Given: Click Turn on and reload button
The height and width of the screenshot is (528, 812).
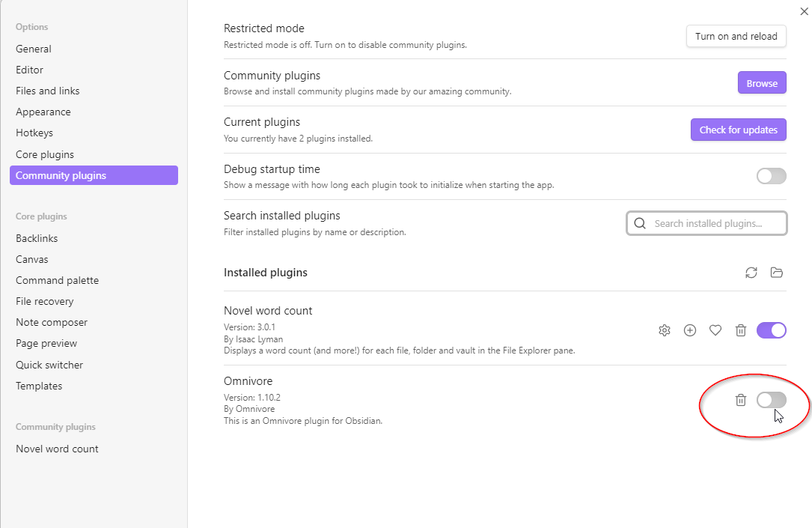Looking at the screenshot, I should 736,36.
